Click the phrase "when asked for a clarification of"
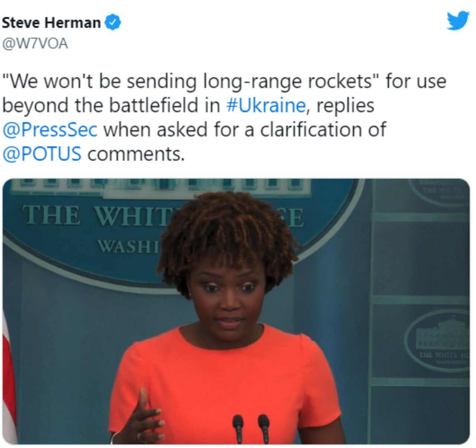476x448 pixels. (x=244, y=129)
